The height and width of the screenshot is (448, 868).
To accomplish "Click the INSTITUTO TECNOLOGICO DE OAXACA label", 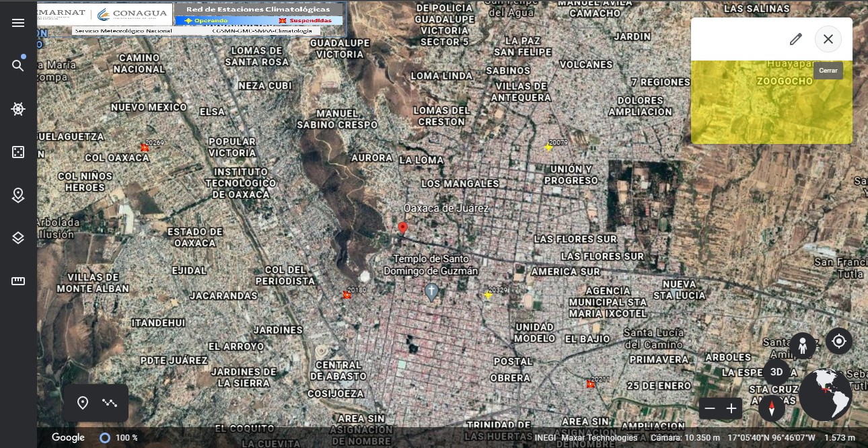I will [240, 183].
